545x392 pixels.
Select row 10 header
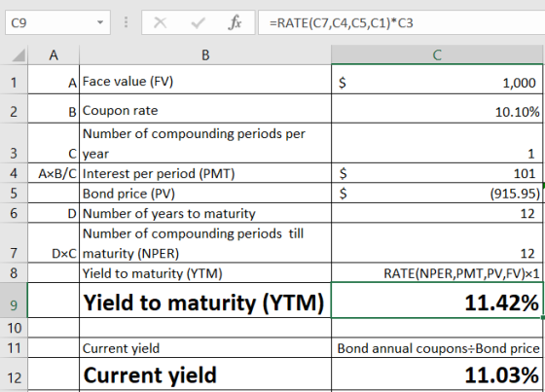pyautogui.click(x=14, y=328)
